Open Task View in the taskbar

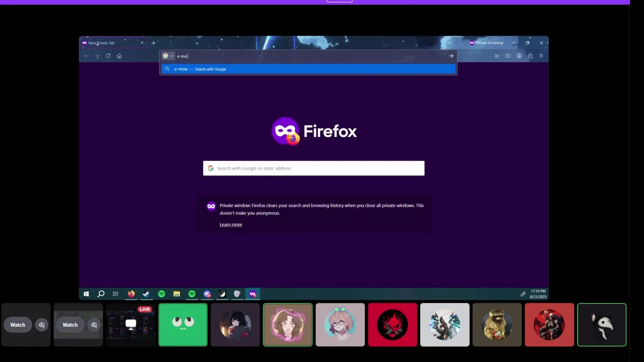[115, 294]
